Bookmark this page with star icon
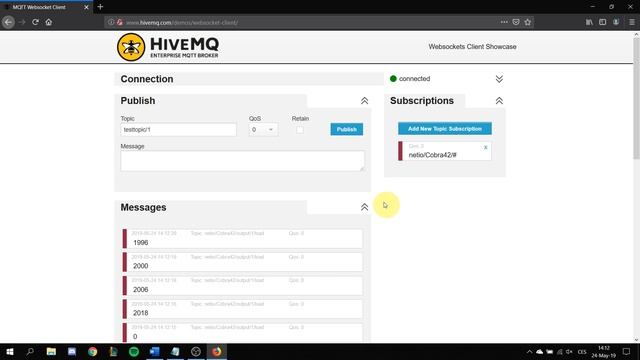The height and width of the screenshot is (360, 640). pyautogui.click(x=528, y=22)
